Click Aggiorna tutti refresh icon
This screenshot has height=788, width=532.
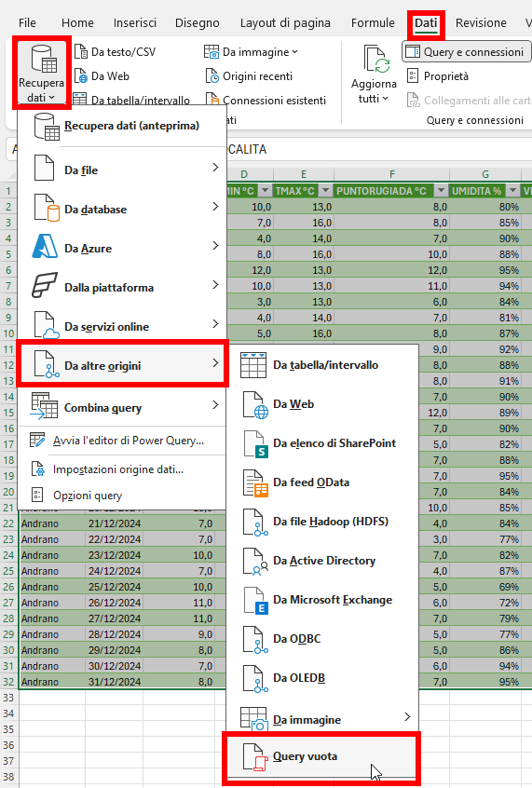pos(375,59)
